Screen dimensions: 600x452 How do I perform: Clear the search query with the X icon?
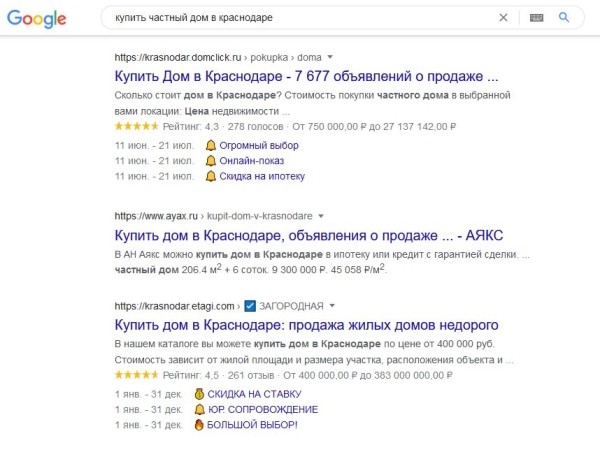503,18
